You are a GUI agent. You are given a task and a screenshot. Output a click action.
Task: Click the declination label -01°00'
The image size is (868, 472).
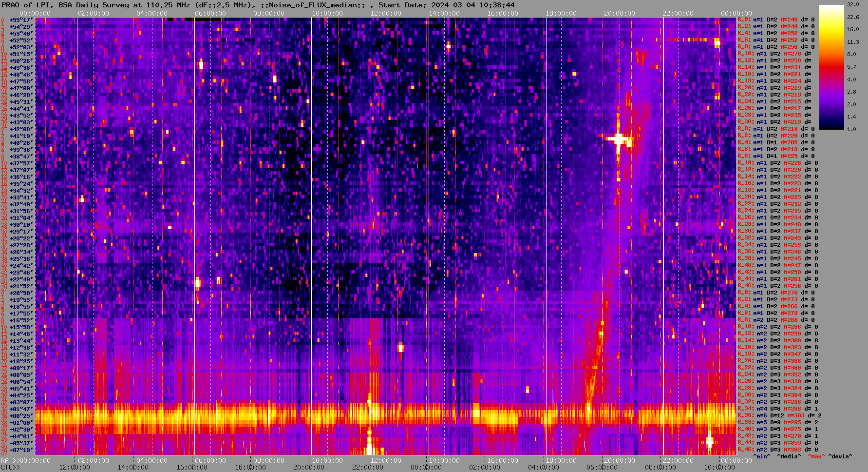pyautogui.click(x=21, y=423)
